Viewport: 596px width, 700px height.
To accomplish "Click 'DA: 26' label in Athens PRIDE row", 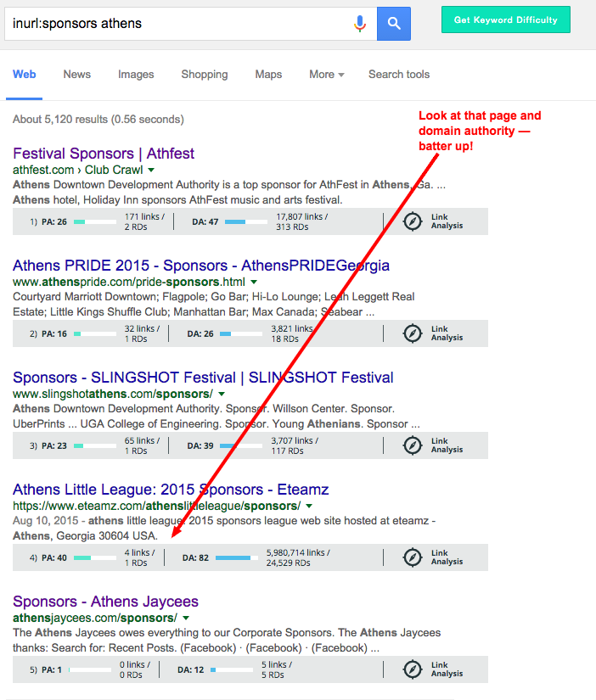I will (200, 334).
